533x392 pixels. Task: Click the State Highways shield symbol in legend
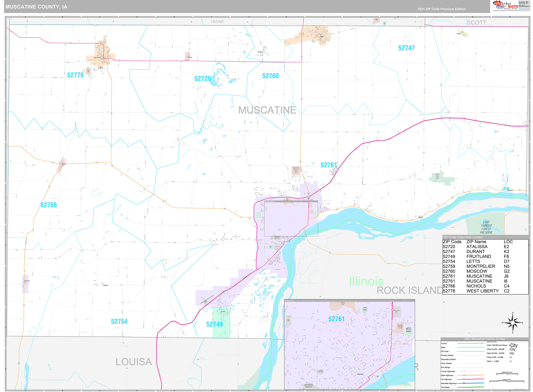(x=464, y=375)
